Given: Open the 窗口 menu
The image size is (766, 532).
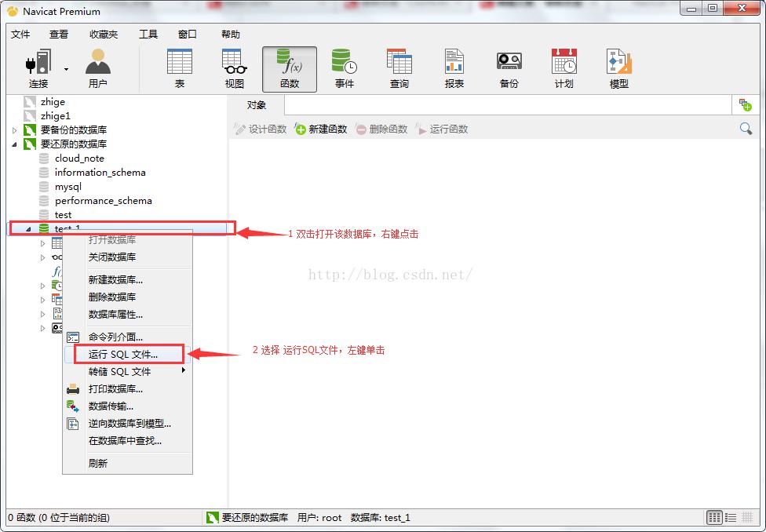Looking at the screenshot, I should coord(187,35).
